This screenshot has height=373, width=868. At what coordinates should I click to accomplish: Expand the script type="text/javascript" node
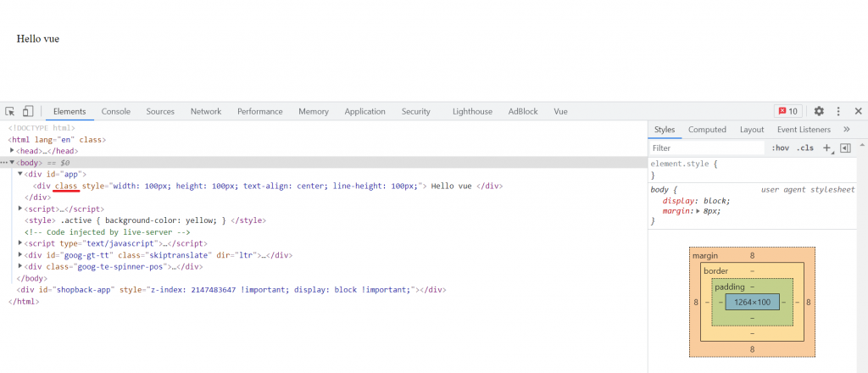[x=20, y=243]
